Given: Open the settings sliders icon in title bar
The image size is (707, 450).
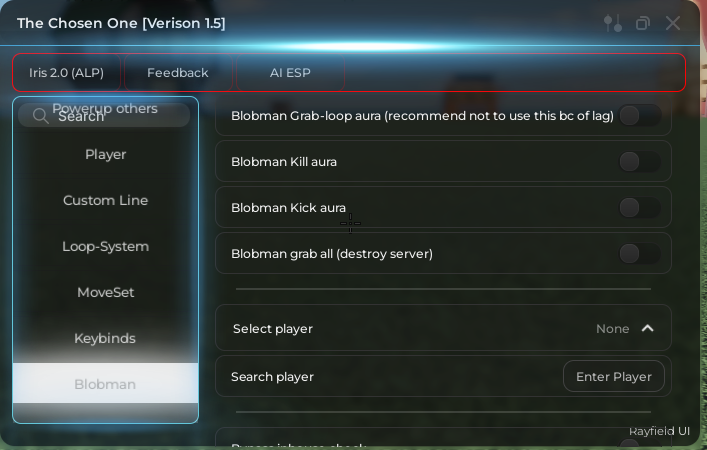Looking at the screenshot, I should [x=613, y=23].
